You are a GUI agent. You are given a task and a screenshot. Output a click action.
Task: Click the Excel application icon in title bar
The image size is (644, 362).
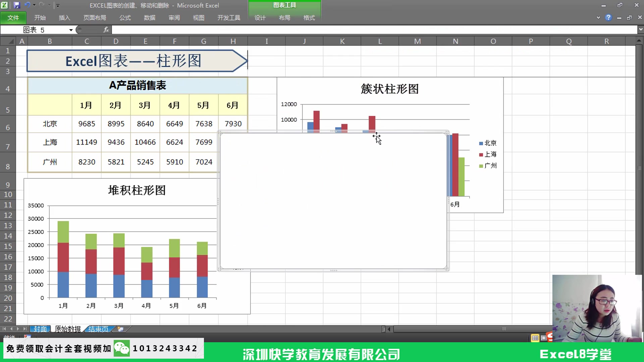tap(4, 5)
